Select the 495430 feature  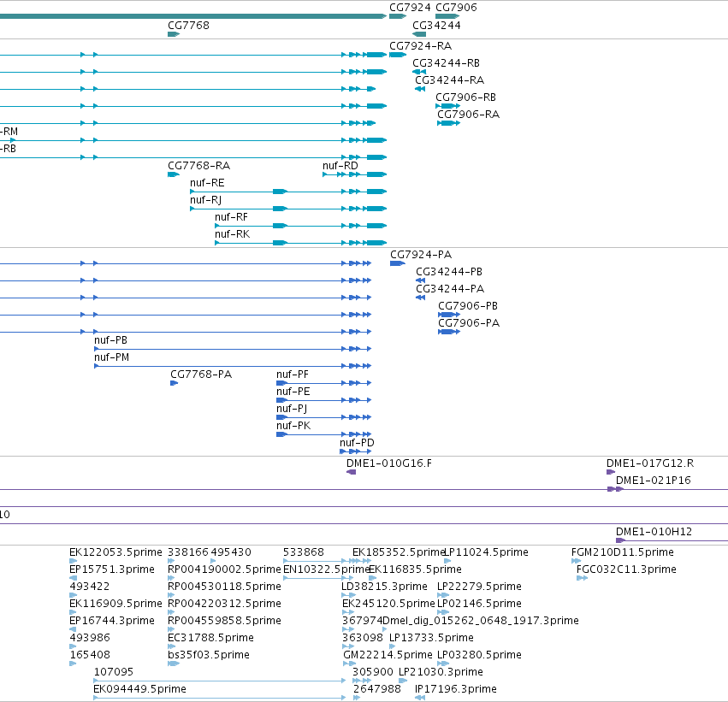point(214,562)
